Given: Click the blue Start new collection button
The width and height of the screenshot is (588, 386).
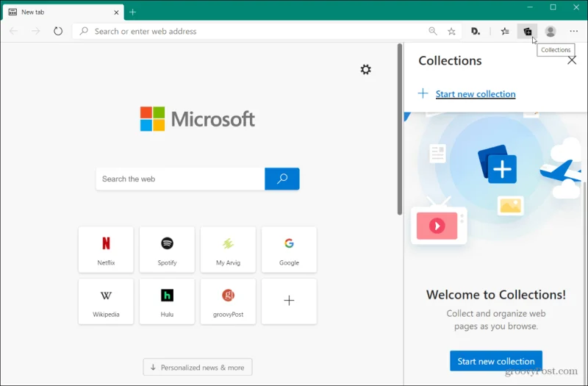Looking at the screenshot, I should 496,361.
